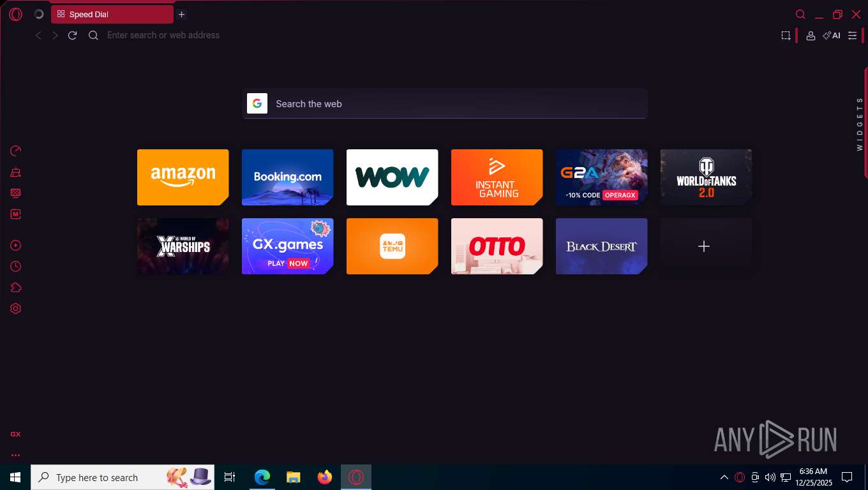868x490 pixels.
Task: Click the loading spinner icon beside tab
Action: click(x=38, y=14)
